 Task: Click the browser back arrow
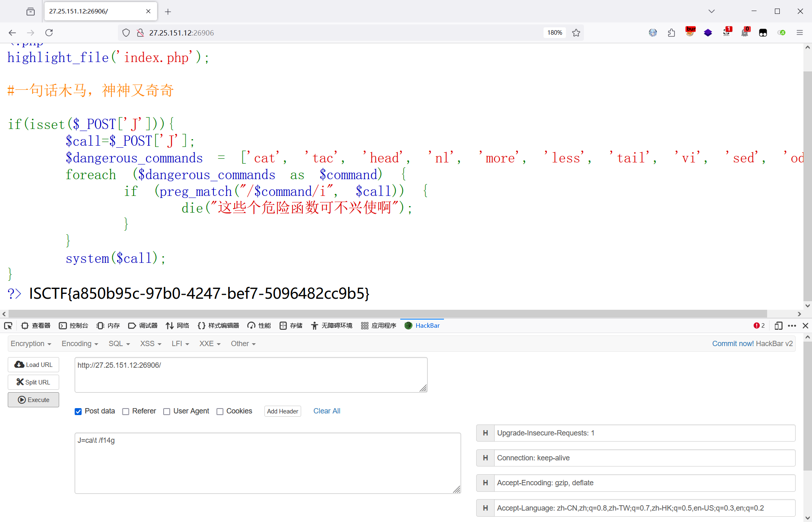click(12, 33)
